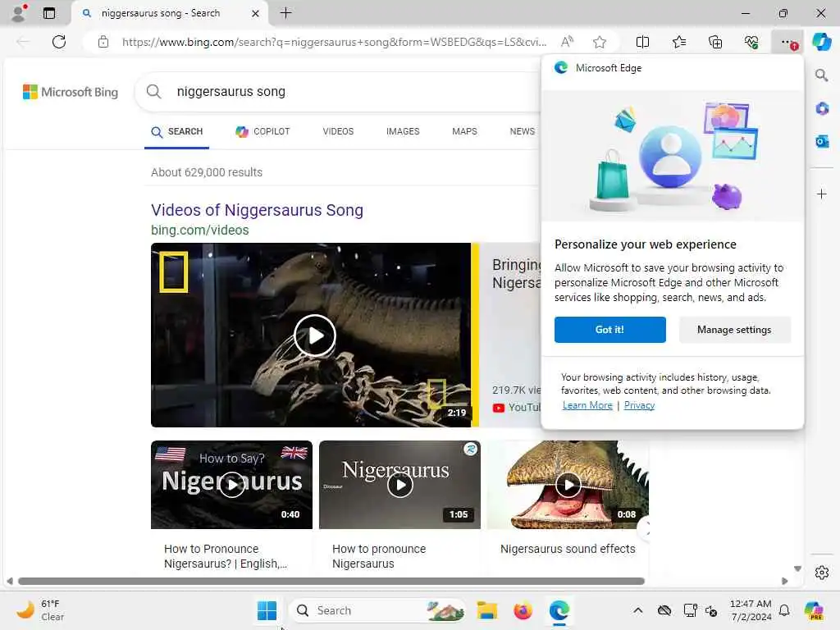Switch to the VIDEOS tab
Screen dimensions: 840x630
pos(338,132)
